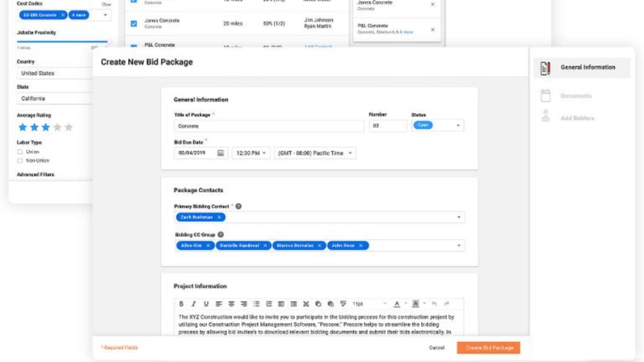The height and width of the screenshot is (362, 644).
Task: Click the cut scissors icon in toolbar
Action: click(306, 304)
